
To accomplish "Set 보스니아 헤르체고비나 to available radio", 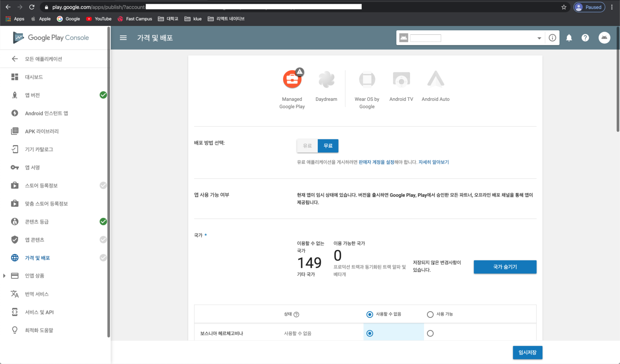I will [x=430, y=333].
